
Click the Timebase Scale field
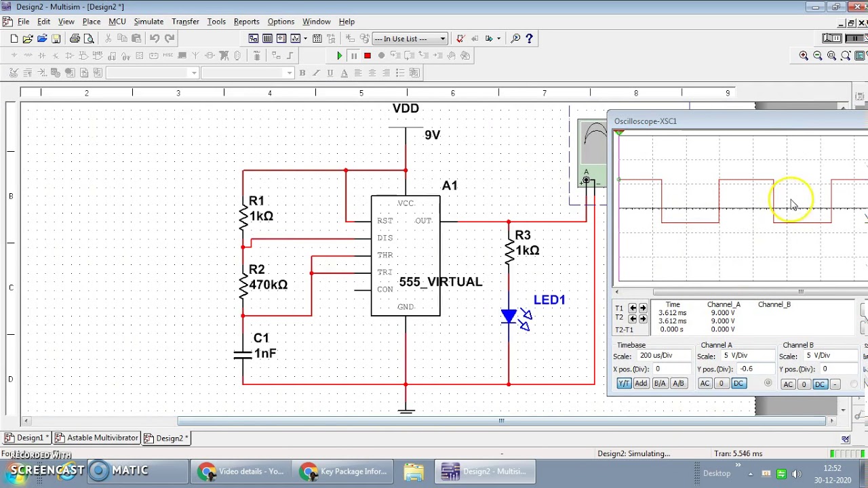(x=665, y=356)
